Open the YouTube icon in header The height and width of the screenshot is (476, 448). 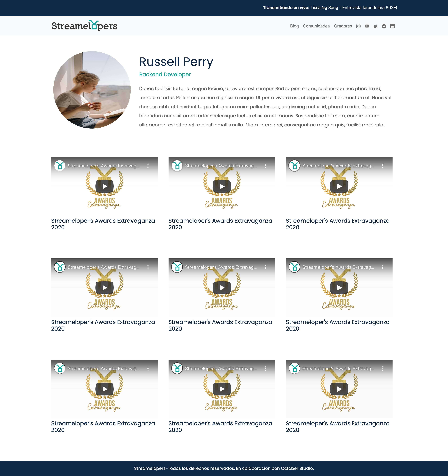click(367, 26)
